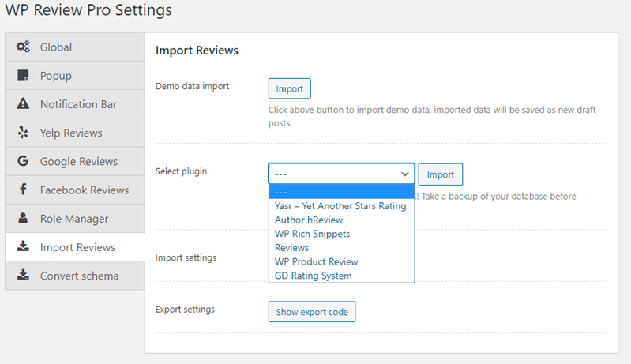Click the Import settings label

(x=186, y=257)
